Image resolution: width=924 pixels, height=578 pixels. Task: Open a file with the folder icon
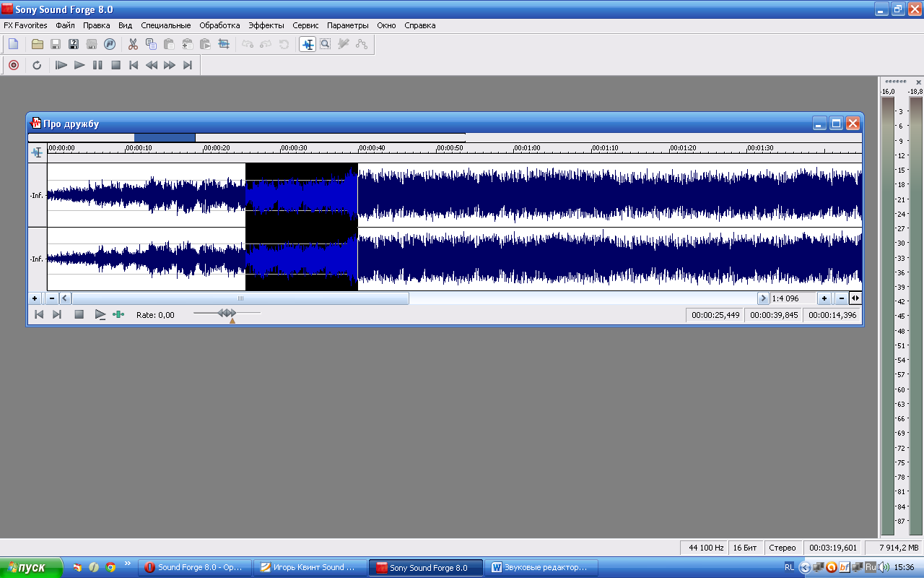(x=37, y=44)
